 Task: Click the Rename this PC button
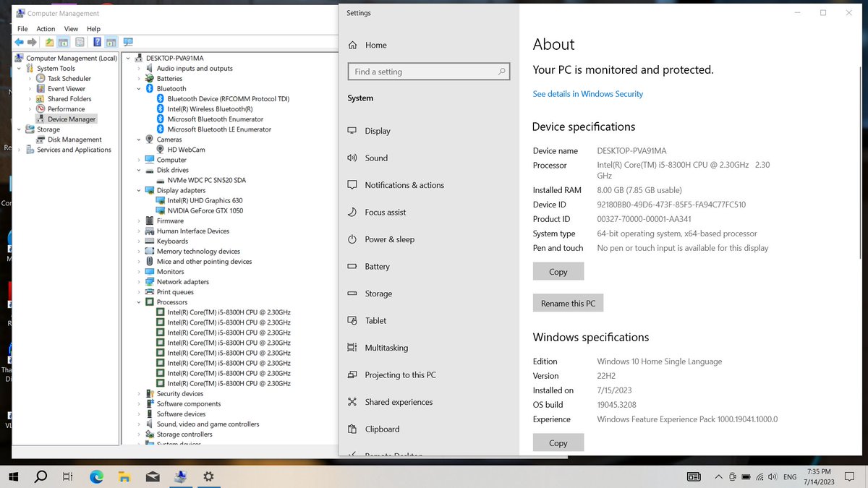(x=568, y=303)
